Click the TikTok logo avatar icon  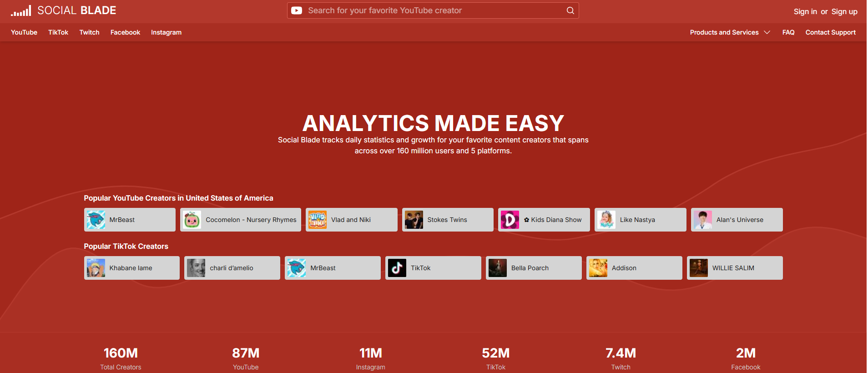(x=397, y=268)
